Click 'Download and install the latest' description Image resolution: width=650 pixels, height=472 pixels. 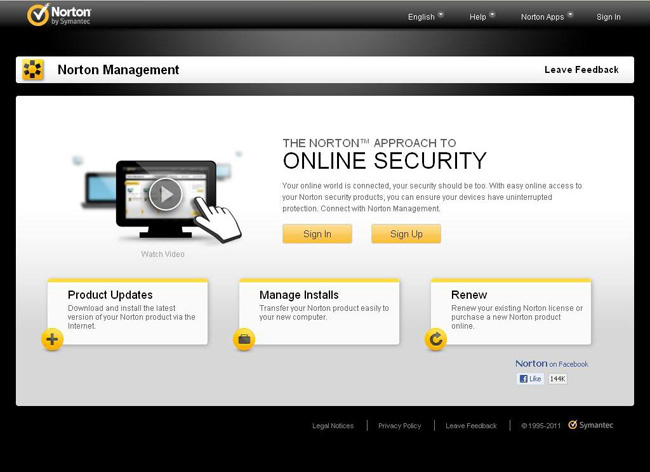(x=131, y=317)
